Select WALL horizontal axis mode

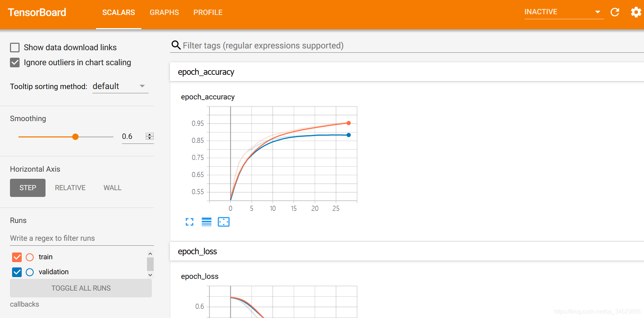tap(112, 188)
